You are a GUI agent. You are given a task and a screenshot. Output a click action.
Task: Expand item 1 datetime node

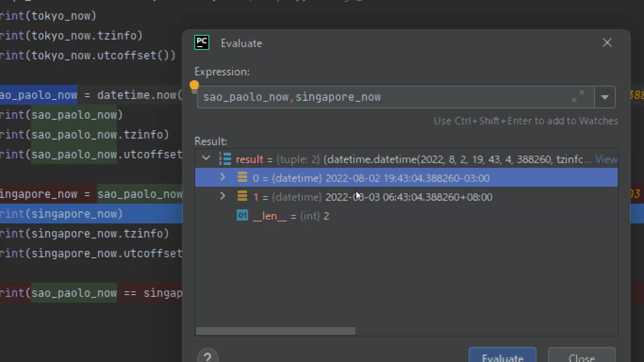pyautogui.click(x=223, y=197)
